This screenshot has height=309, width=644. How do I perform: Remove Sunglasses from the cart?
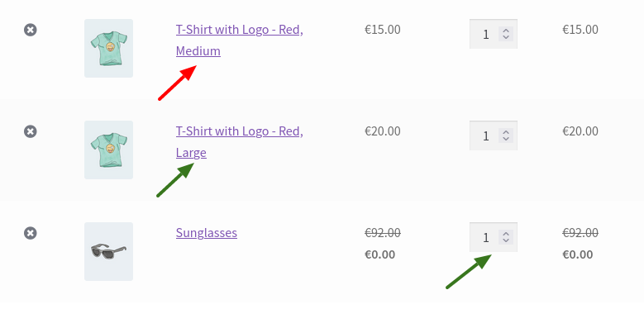coord(31,234)
